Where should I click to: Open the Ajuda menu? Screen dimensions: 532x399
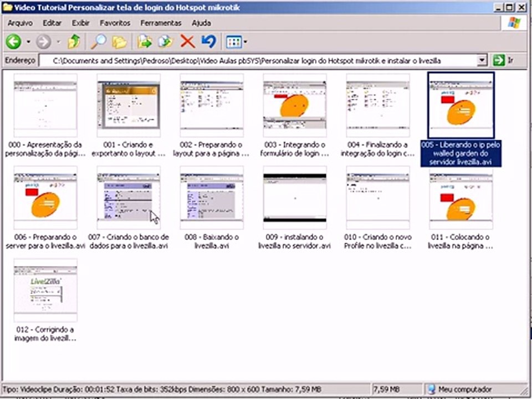(201, 23)
